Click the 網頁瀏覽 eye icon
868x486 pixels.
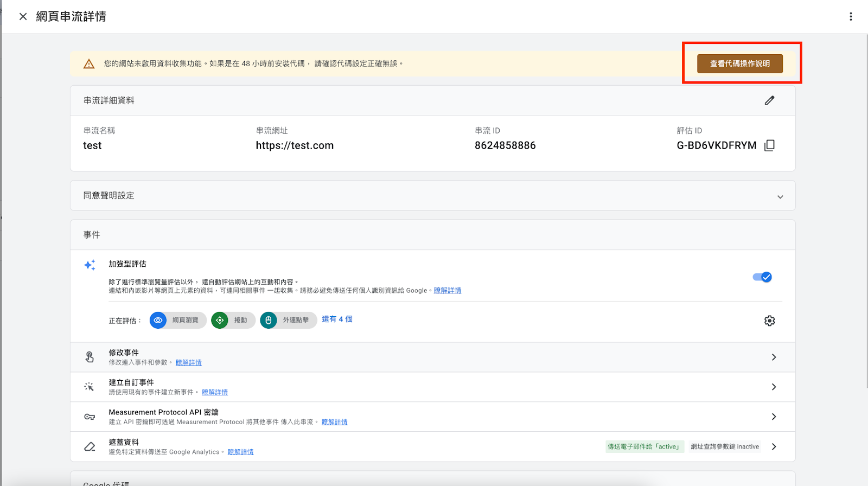point(158,320)
